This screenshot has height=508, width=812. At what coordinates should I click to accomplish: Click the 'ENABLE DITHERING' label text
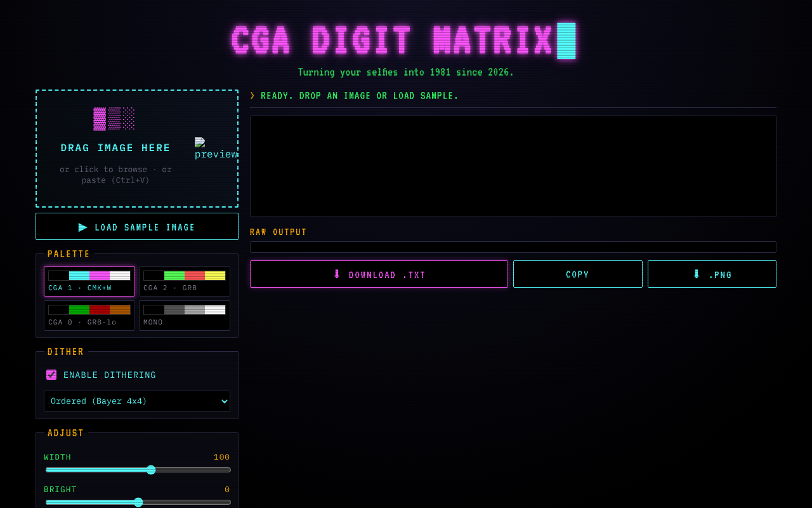click(x=110, y=375)
